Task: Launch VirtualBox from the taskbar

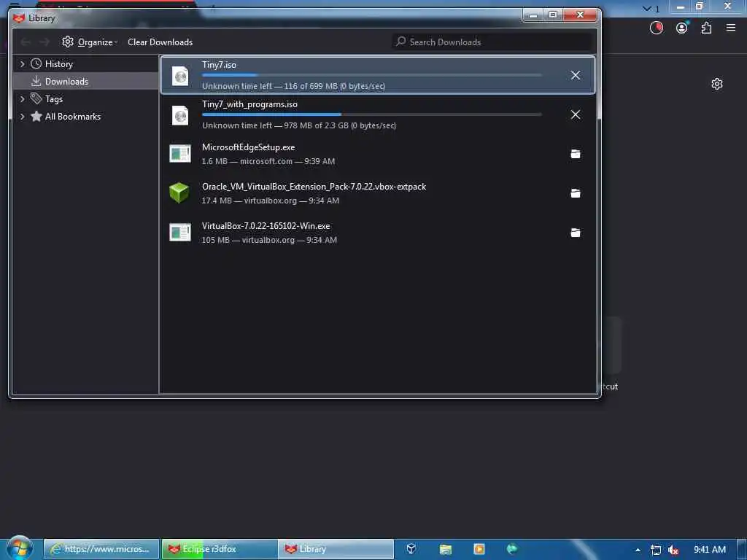Action: [x=411, y=549]
